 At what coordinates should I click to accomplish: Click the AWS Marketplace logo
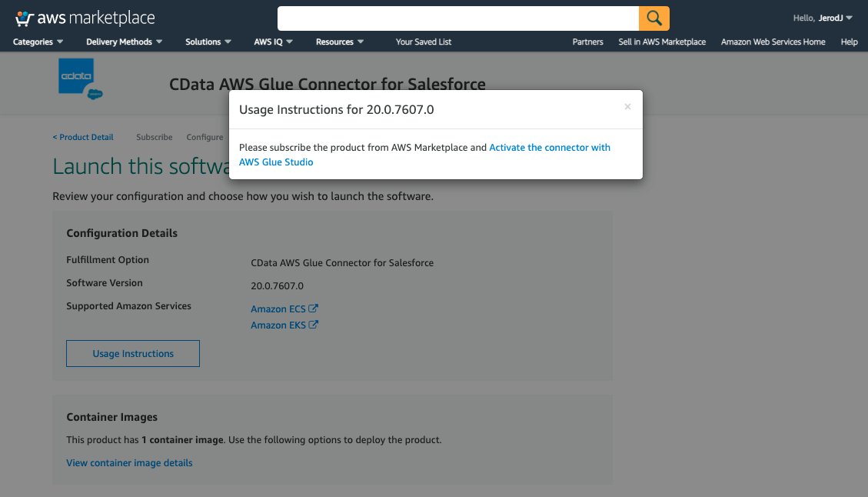coord(85,18)
